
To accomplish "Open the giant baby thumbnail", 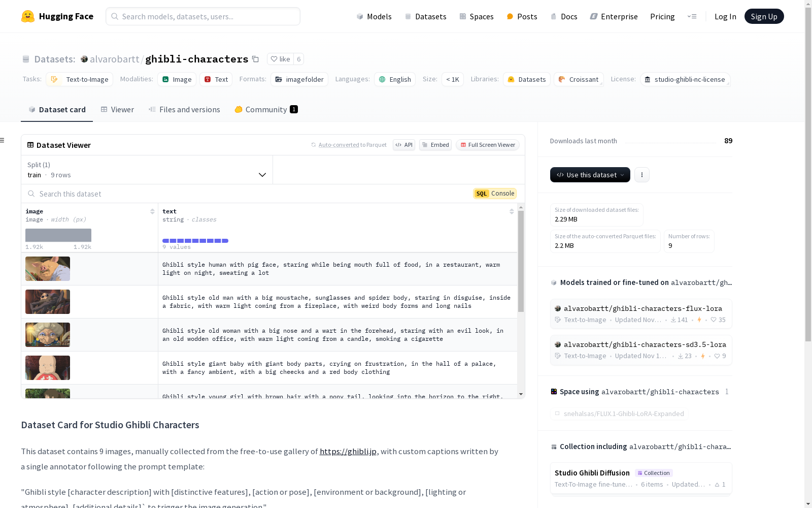I will (x=48, y=368).
